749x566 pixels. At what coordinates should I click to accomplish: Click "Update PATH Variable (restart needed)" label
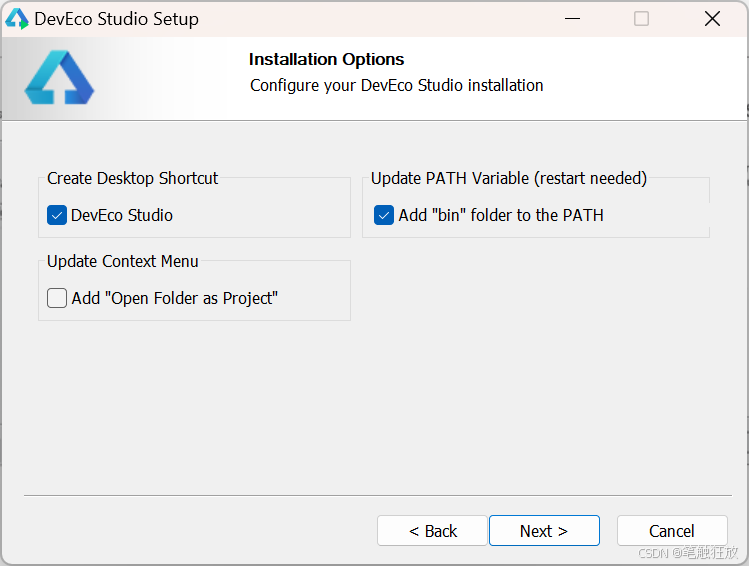click(509, 178)
